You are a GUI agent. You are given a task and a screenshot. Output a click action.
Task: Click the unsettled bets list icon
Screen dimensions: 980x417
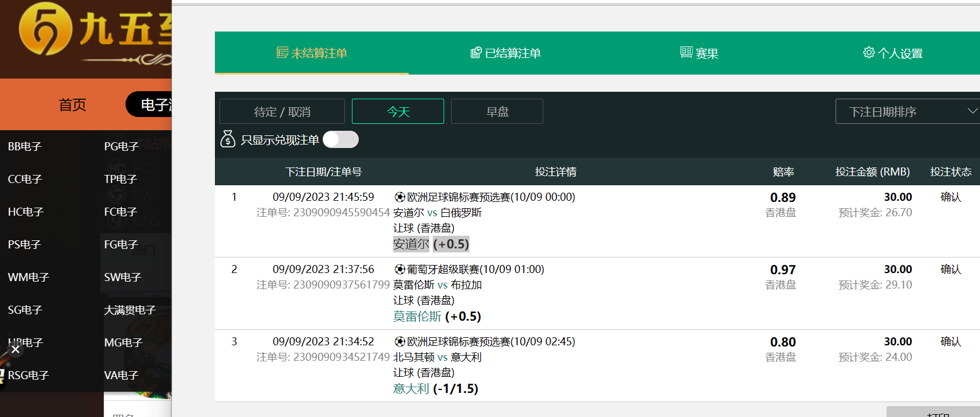(282, 53)
